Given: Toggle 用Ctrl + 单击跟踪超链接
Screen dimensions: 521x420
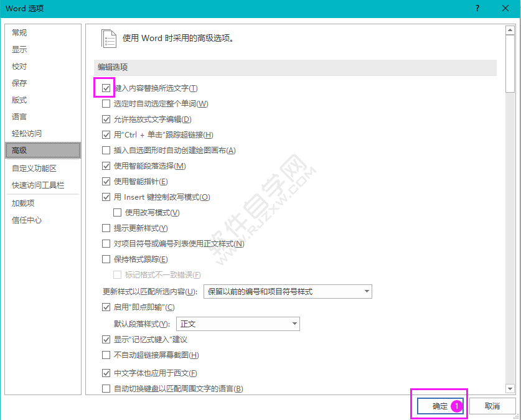Looking at the screenshot, I should tap(106, 134).
